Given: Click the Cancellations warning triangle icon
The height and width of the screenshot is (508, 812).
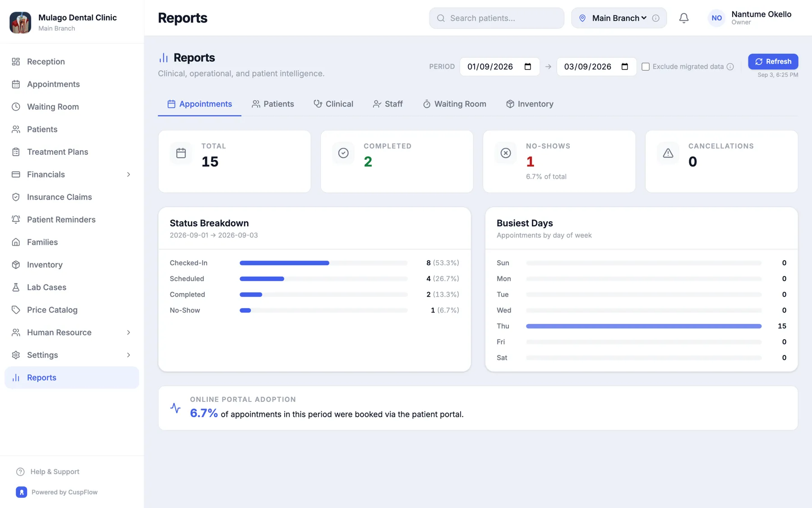Looking at the screenshot, I should tap(668, 153).
